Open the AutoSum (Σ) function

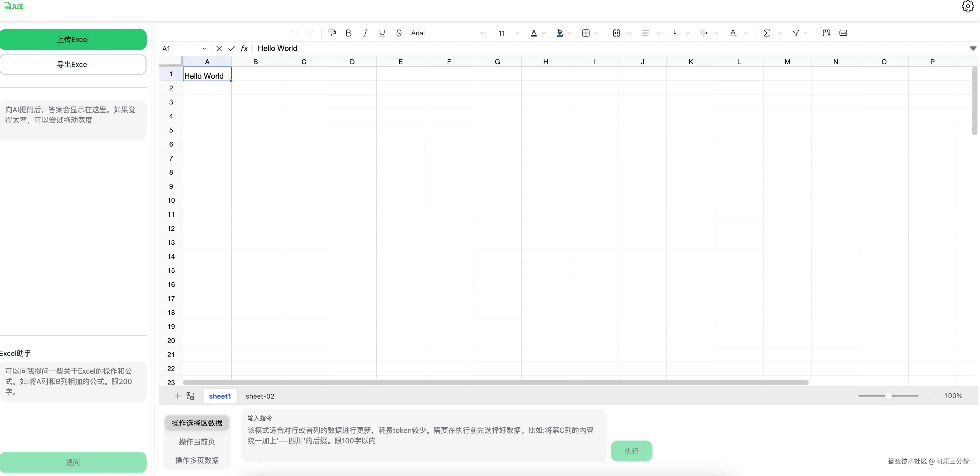point(767,33)
